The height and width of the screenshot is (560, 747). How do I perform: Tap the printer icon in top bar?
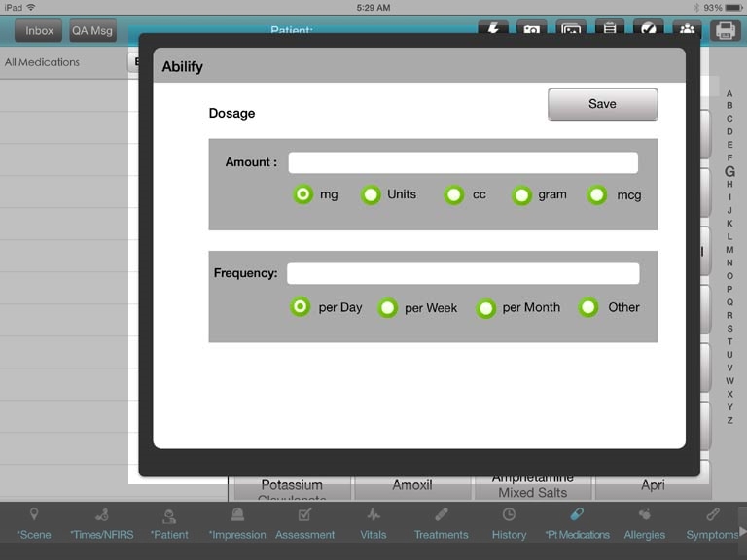(726, 30)
